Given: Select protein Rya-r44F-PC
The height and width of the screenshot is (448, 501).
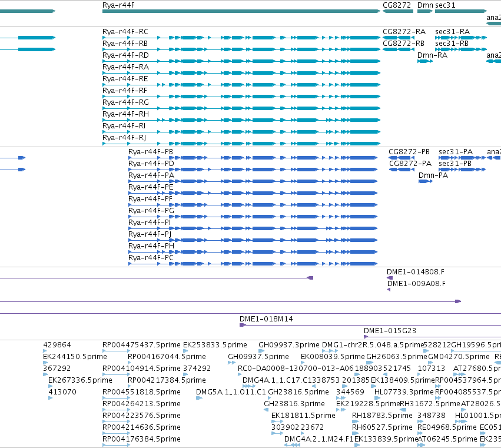Looking at the screenshot, I should tap(151, 258).
